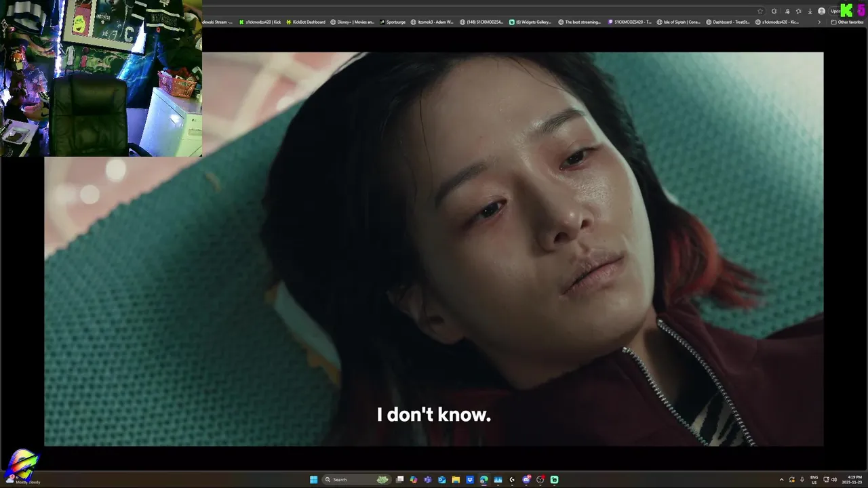Open the browser extensions icon
Image resolution: width=868 pixels, height=488 pixels.
point(787,12)
